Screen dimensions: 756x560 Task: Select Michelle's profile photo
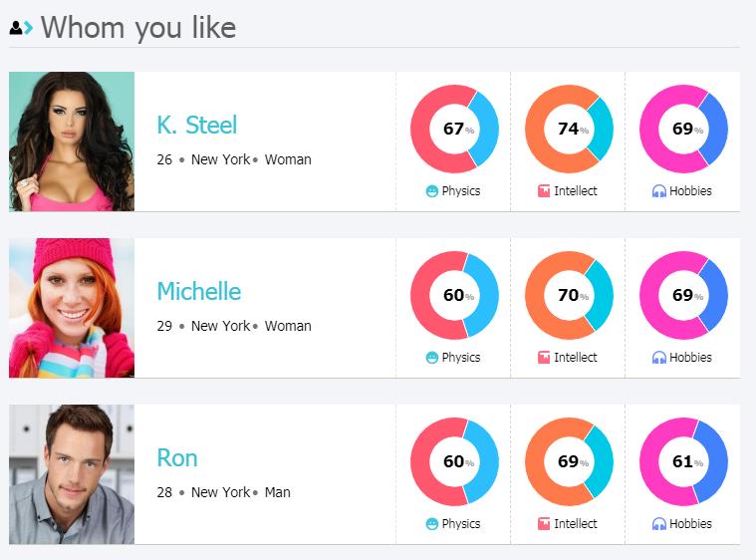coord(72,308)
